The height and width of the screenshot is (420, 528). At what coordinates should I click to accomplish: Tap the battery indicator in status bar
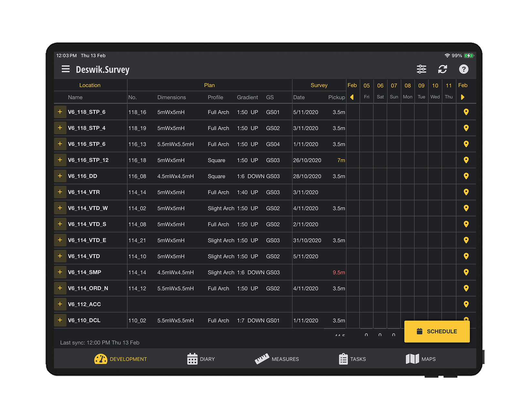point(469,56)
